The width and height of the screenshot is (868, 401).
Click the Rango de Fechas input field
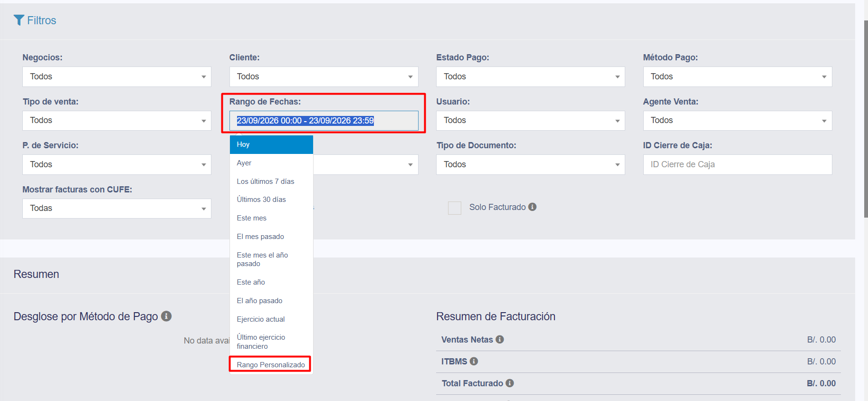tap(324, 121)
